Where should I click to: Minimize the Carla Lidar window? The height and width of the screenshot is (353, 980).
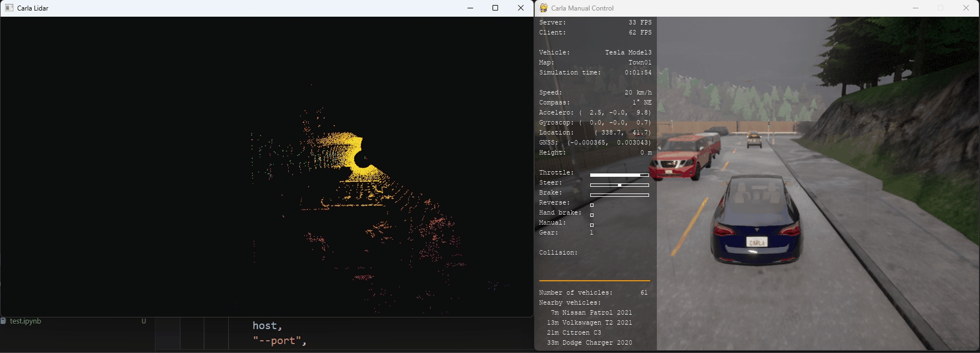point(470,8)
